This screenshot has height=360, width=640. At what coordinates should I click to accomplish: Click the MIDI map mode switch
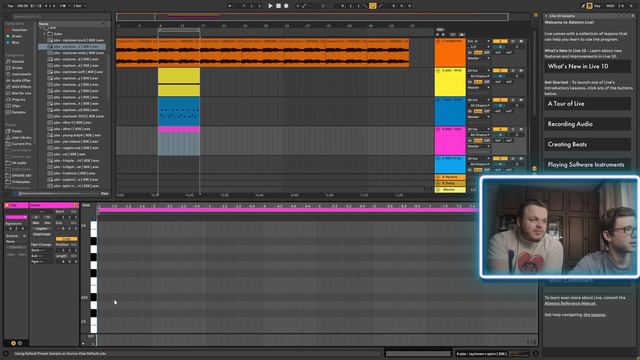(610, 6)
